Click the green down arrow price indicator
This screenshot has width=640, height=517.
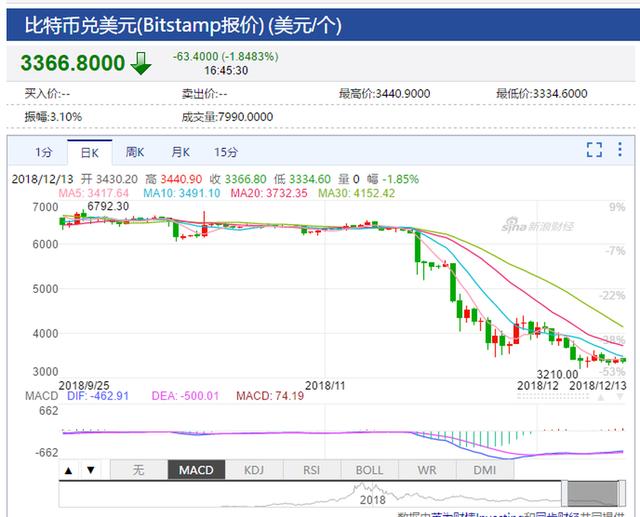141,63
